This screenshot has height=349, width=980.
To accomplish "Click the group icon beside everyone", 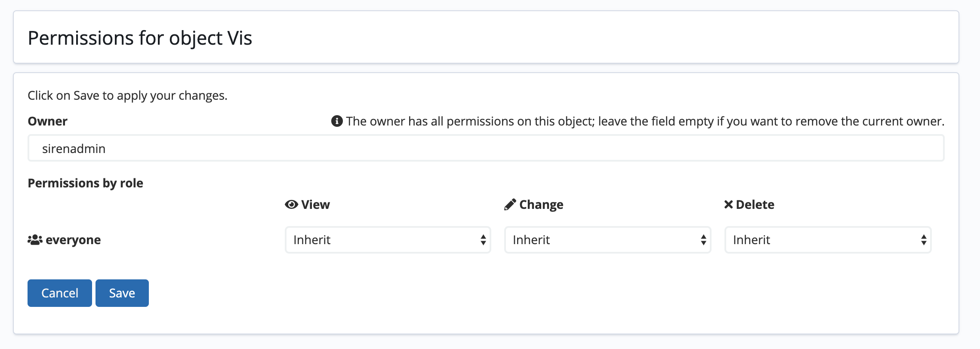I will click(x=34, y=239).
